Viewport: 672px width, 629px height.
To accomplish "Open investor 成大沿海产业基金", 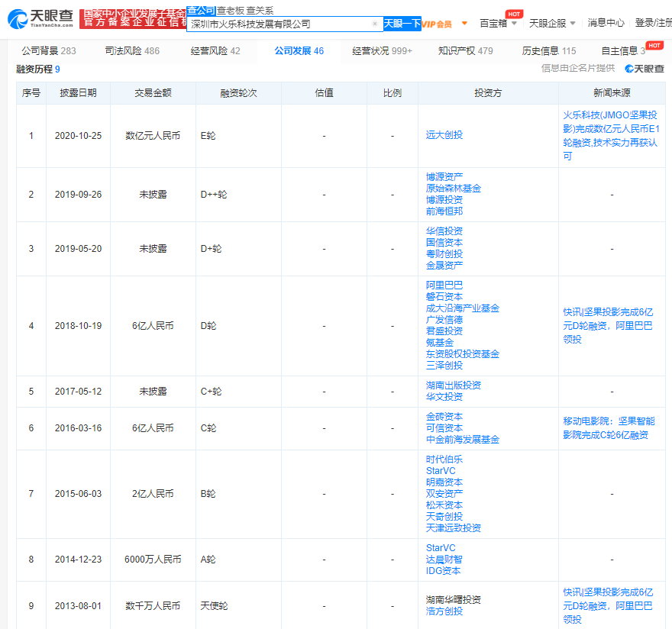I will coord(463,308).
